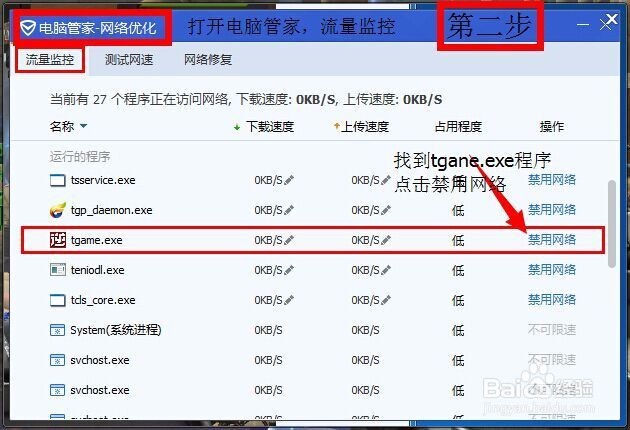The width and height of the screenshot is (630, 430).
Task: Select the tgp_daemon.exe process name
Action: [x=111, y=211]
